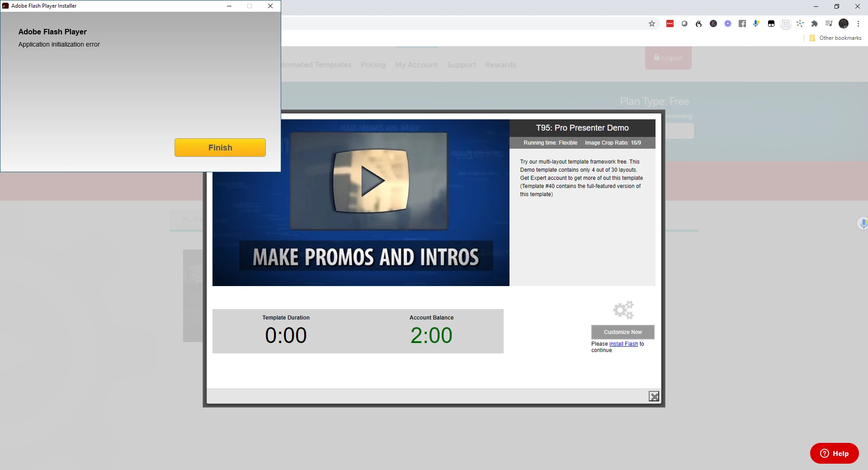The height and width of the screenshot is (470, 868).
Task: Click the 'T95: Pro Presenter Demo' title
Action: coord(582,128)
